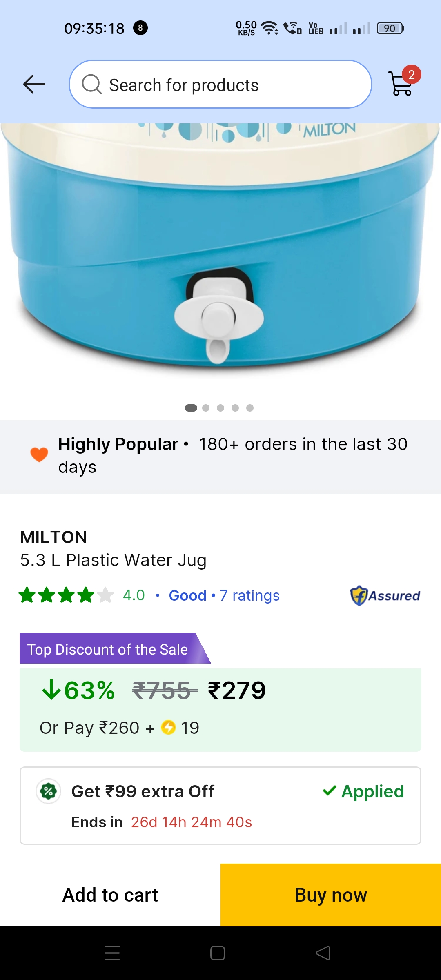Jump to last product image dot
This screenshot has height=980, width=441.
pyautogui.click(x=250, y=408)
